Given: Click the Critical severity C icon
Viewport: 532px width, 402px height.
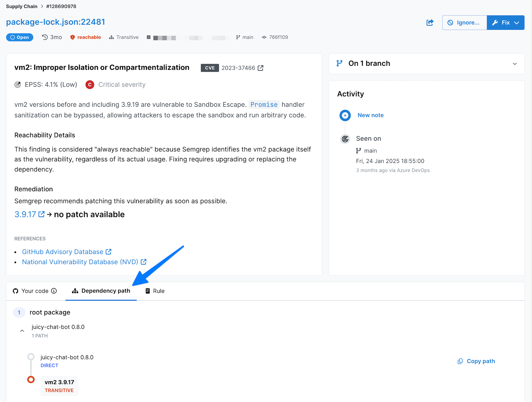Looking at the screenshot, I should 90,85.
